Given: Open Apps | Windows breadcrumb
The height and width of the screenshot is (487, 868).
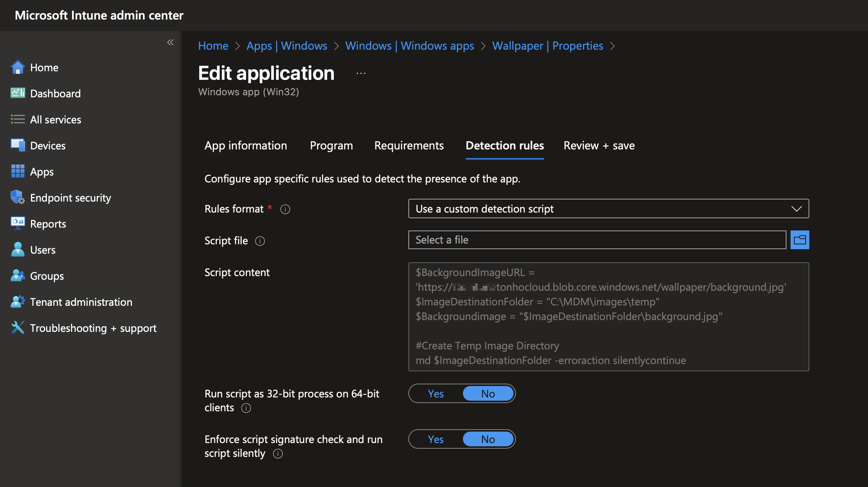Looking at the screenshot, I should tap(287, 46).
